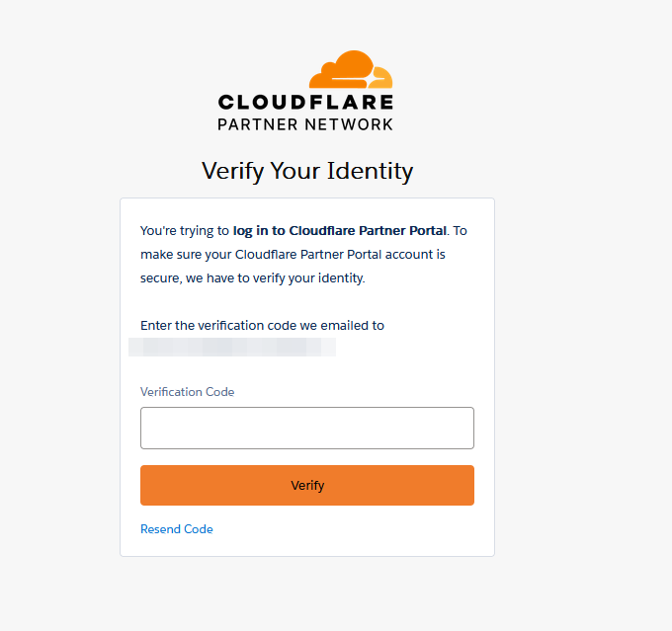Click the CLOUDFLARE wordmark text

[305, 102]
